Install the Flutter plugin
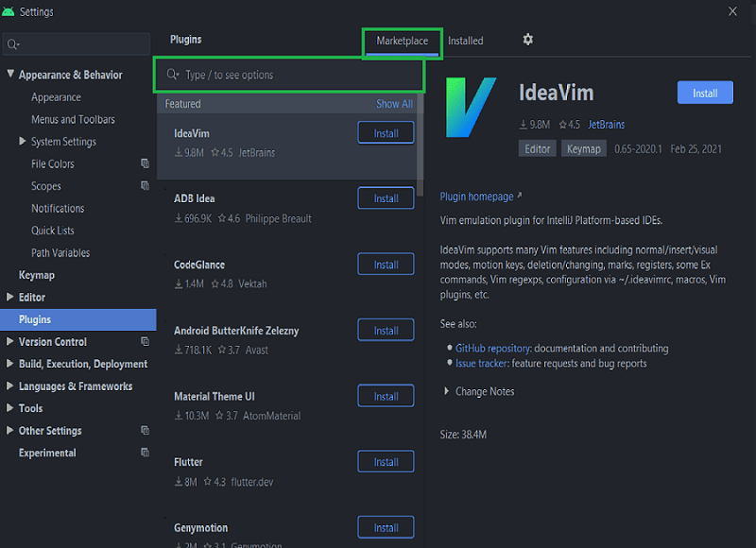The width and height of the screenshot is (756, 548). (x=386, y=462)
